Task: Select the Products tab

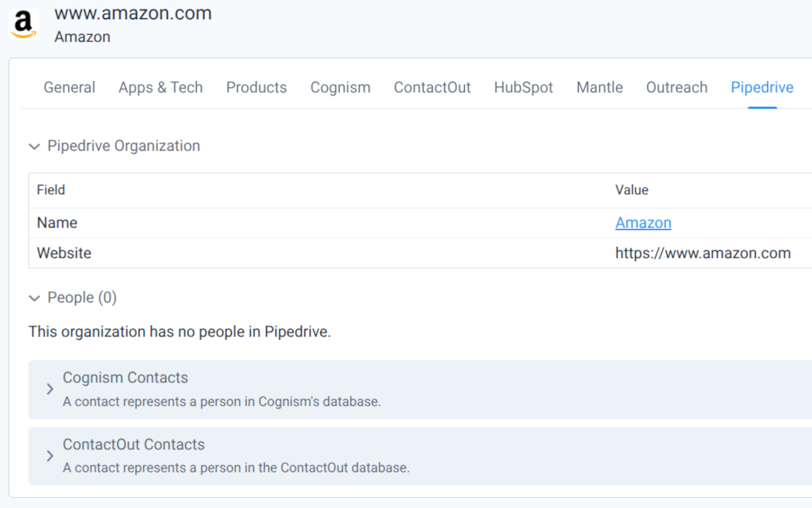Action: click(x=256, y=88)
